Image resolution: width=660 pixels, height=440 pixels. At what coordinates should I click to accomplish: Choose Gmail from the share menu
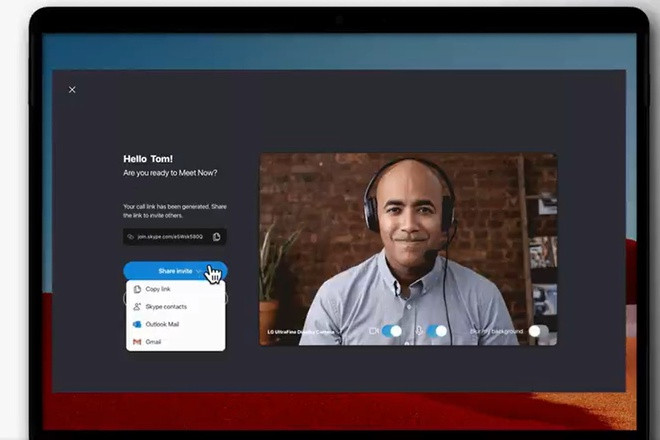(x=176, y=341)
